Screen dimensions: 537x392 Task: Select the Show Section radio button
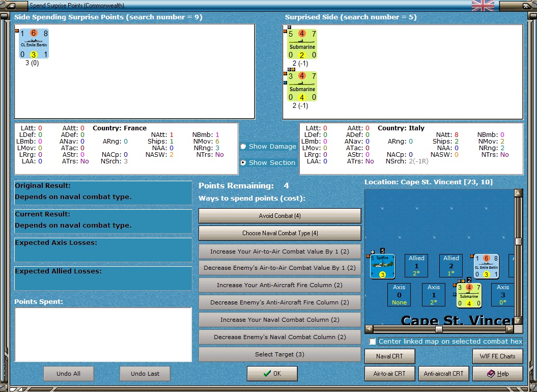[x=243, y=163]
